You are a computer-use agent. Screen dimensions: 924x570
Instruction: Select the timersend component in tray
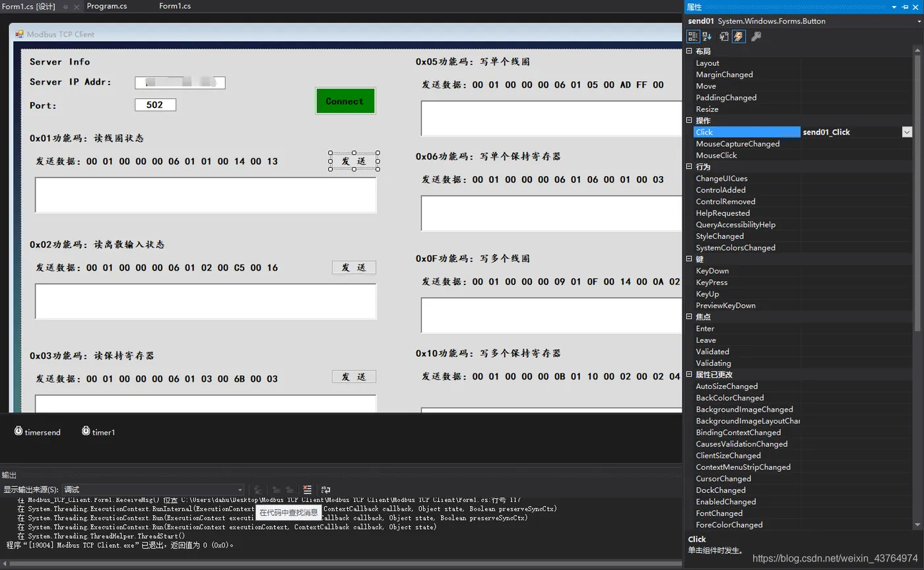click(x=38, y=432)
